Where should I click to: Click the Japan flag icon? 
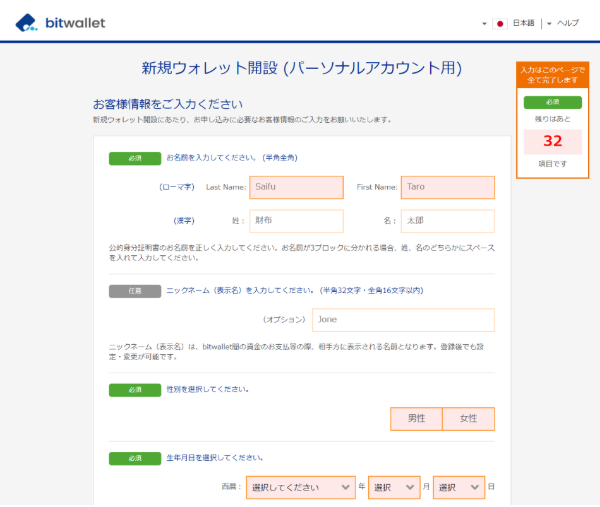click(x=500, y=22)
